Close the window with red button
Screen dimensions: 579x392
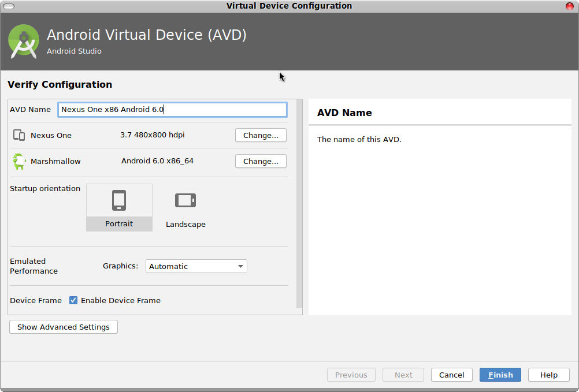pos(569,6)
